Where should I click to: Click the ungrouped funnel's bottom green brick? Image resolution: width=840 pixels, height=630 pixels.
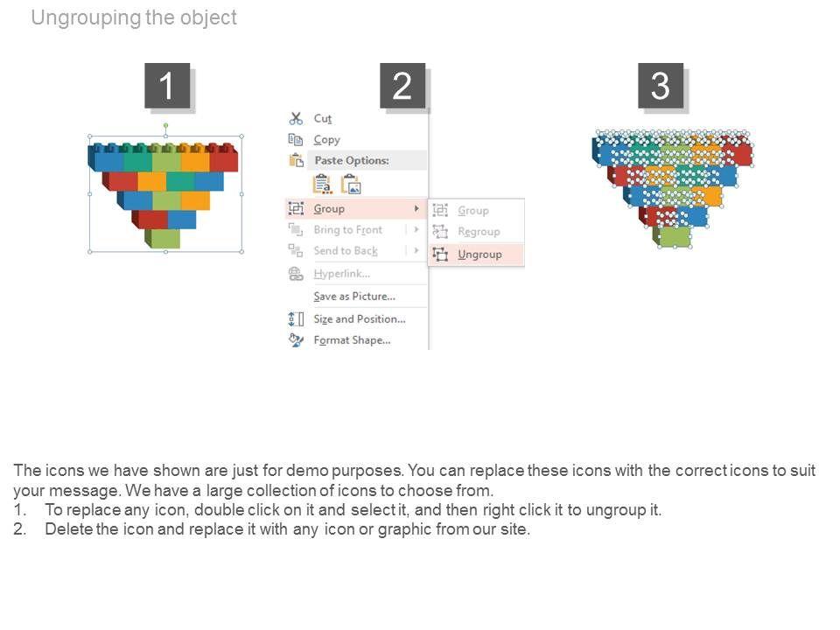(x=673, y=236)
